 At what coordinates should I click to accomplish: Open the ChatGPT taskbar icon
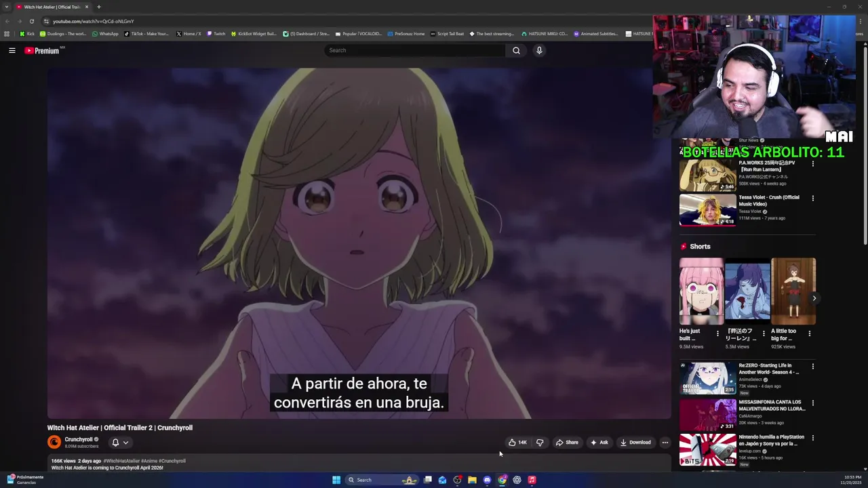coord(517,480)
